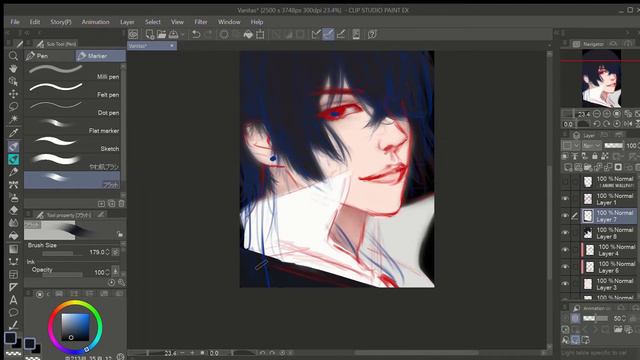Open layer color palette dropdown arrow
This screenshot has width=640, height=360.
click(576, 145)
